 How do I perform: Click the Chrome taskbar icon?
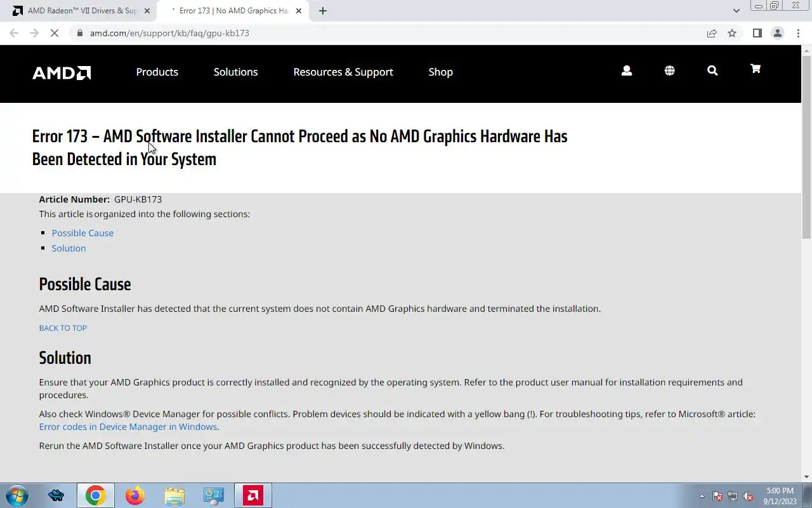coord(96,495)
